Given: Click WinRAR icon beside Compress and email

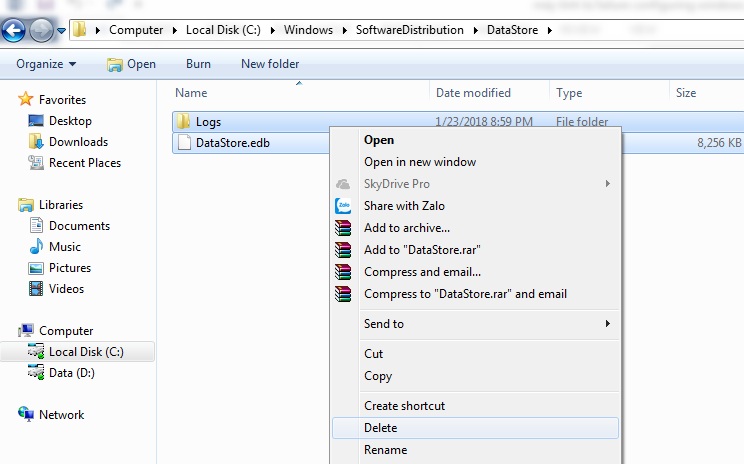Looking at the screenshot, I should coord(343,272).
